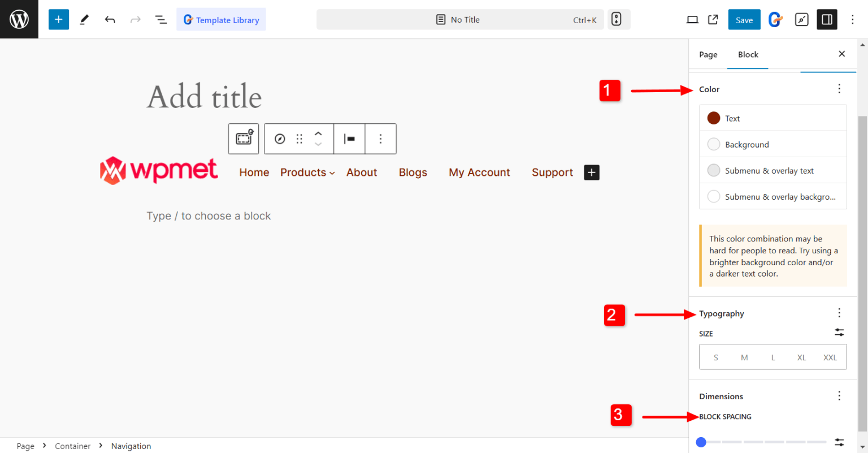Select the Edit pencil tool in toolbar
The height and width of the screenshot is (453, 868).
pos(84,19)
